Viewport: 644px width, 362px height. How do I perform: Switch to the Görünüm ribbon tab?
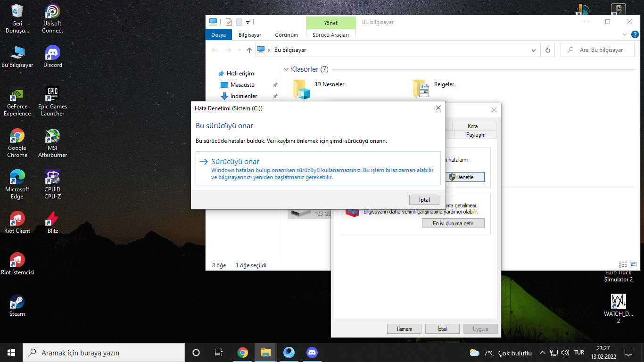287,35
